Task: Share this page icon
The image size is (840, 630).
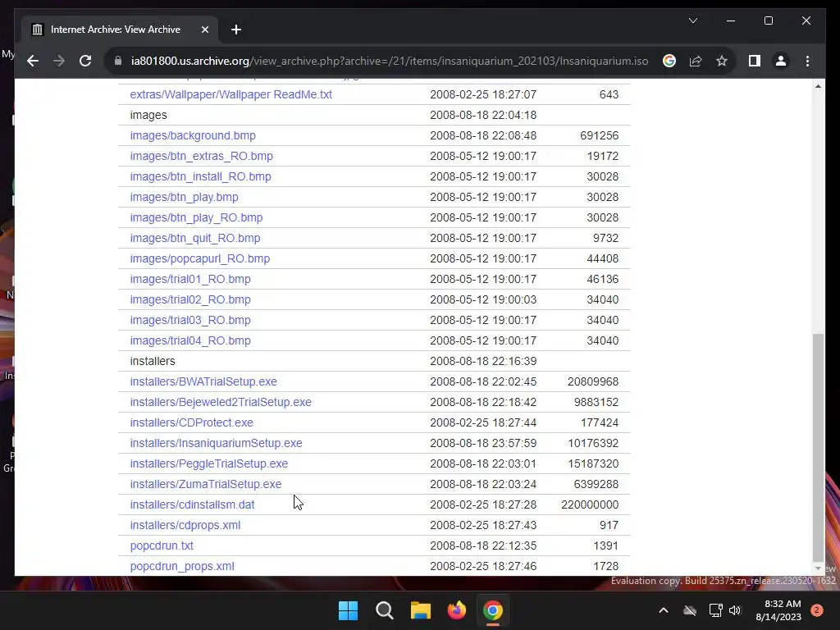Action: click(696, 61)
